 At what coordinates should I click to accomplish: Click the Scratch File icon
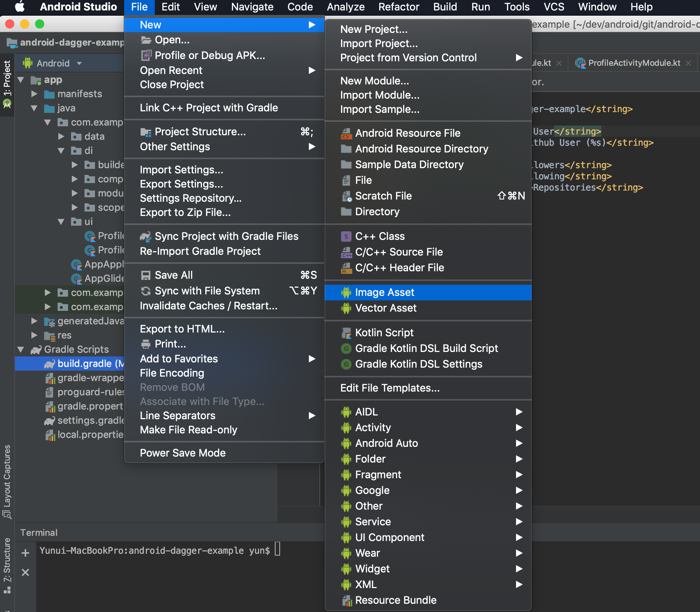[347, 196]
